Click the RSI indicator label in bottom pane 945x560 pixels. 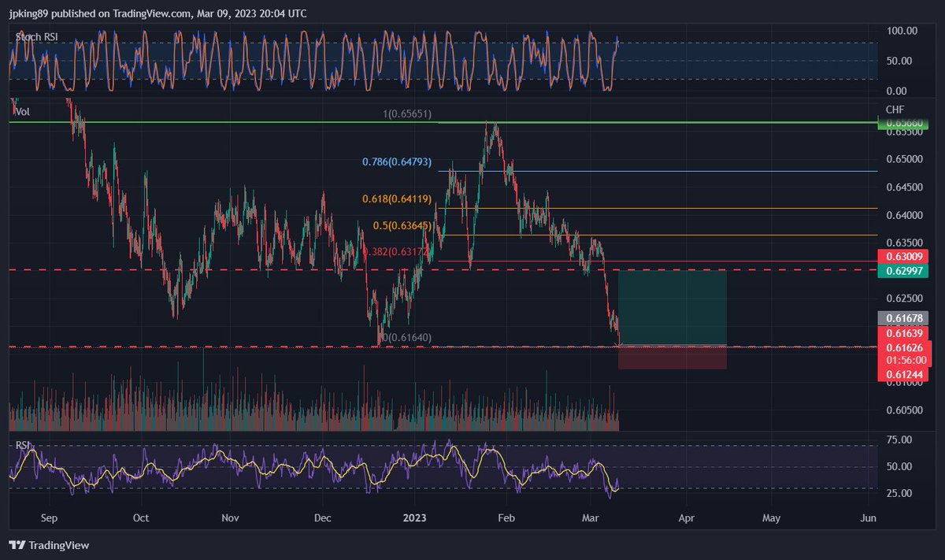24,446
